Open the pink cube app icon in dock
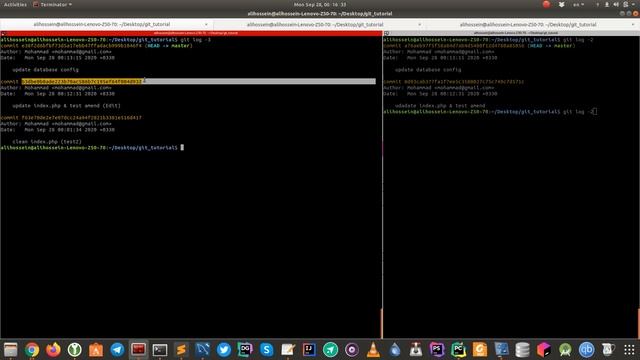 coord(544,349)
